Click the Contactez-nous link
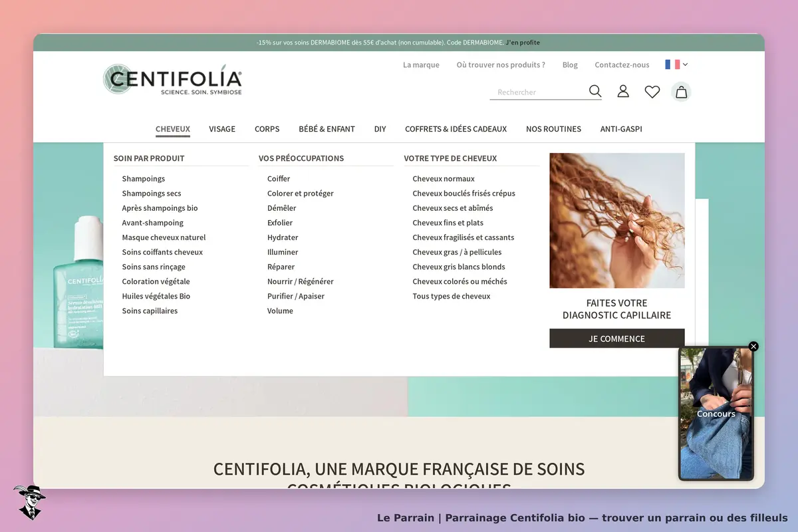Screen dimensions: 798x532 click(x=622, y=65)
